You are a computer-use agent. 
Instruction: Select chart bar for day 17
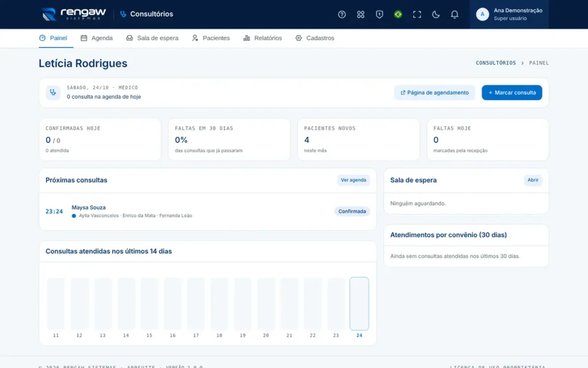[x=196, y=304]
